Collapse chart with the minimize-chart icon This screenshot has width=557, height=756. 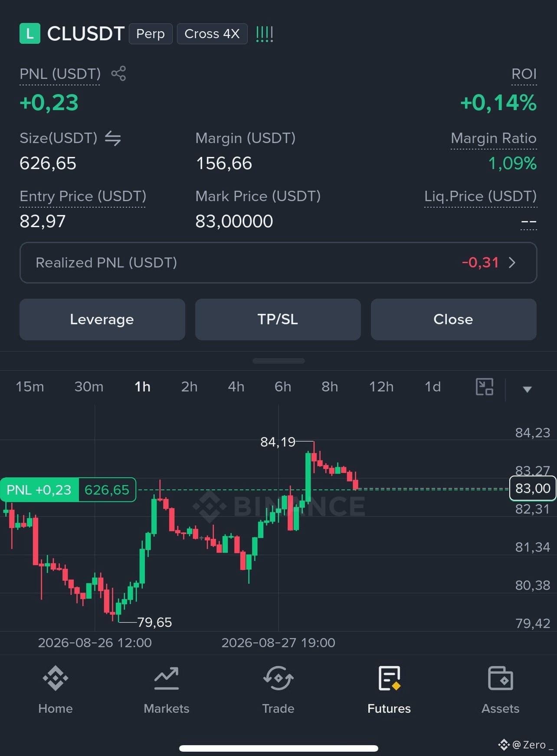pos(485,387)
